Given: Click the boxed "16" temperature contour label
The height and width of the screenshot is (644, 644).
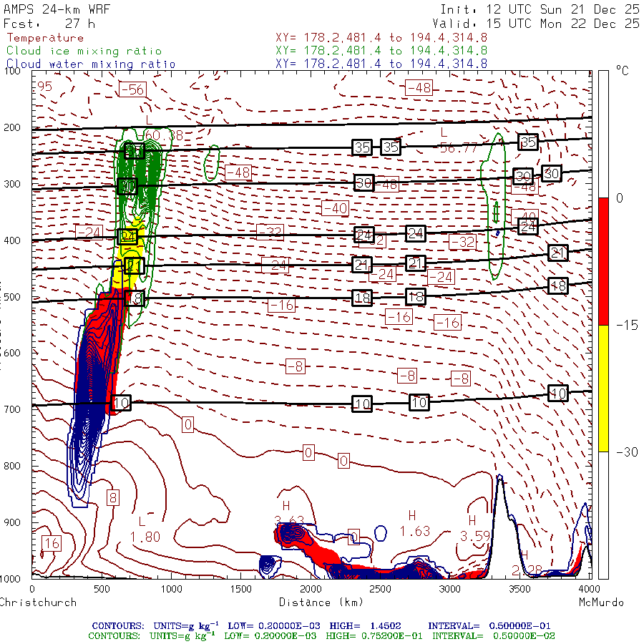Looking at the screenshot, I should pos(52,543).
